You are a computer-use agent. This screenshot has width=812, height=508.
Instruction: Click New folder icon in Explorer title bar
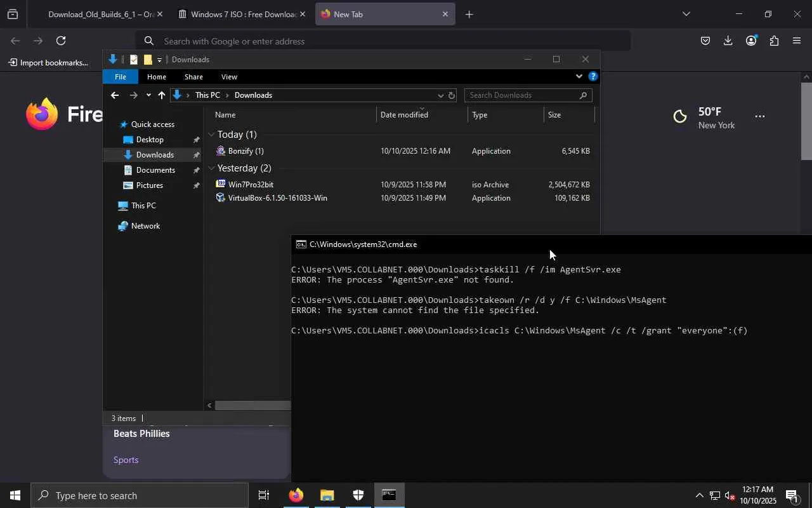click(148, 60)
